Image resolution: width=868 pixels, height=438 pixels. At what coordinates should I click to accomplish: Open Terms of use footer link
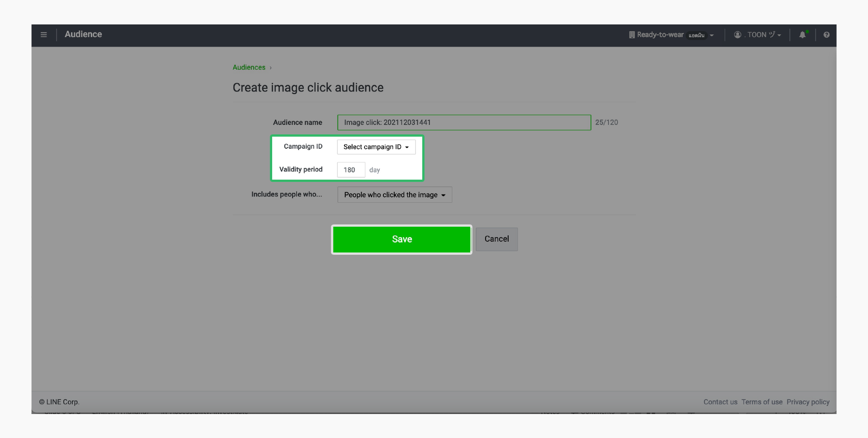[x=762, y=402]
